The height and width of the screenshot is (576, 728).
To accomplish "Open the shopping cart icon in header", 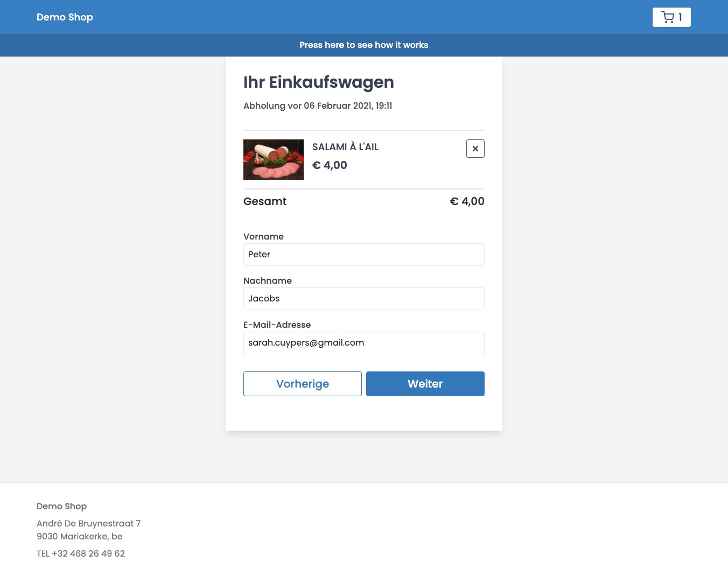I will point(671,17).
